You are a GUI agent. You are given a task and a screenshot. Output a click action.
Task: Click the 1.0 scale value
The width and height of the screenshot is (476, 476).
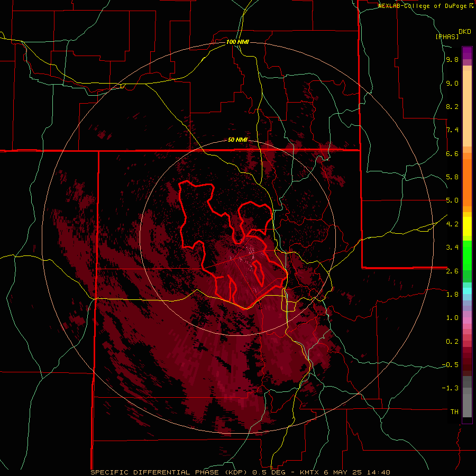coord(452,317)
